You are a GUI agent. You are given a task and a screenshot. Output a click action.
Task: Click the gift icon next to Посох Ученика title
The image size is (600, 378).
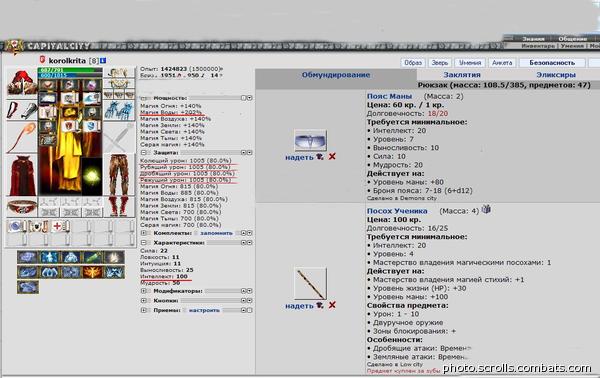[x=486, y=209]
